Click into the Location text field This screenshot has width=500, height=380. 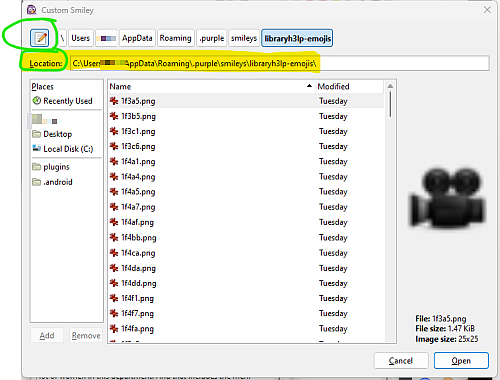(279, 63)
